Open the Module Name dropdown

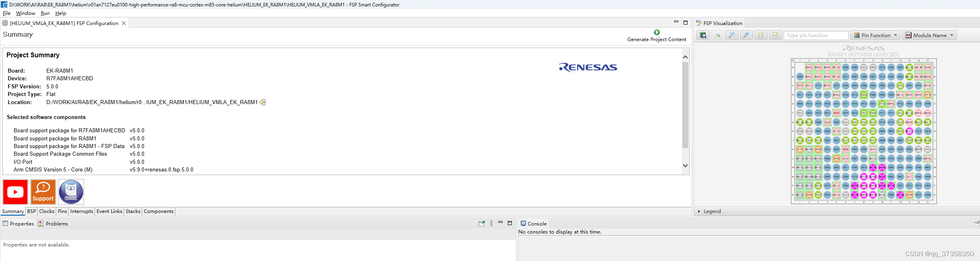(929, 35)
